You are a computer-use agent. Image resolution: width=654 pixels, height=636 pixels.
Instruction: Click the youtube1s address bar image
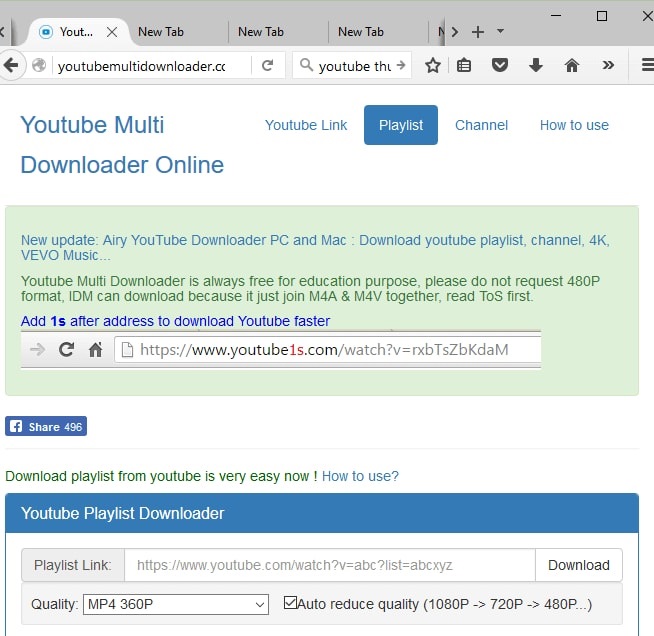tap(281, 349)
